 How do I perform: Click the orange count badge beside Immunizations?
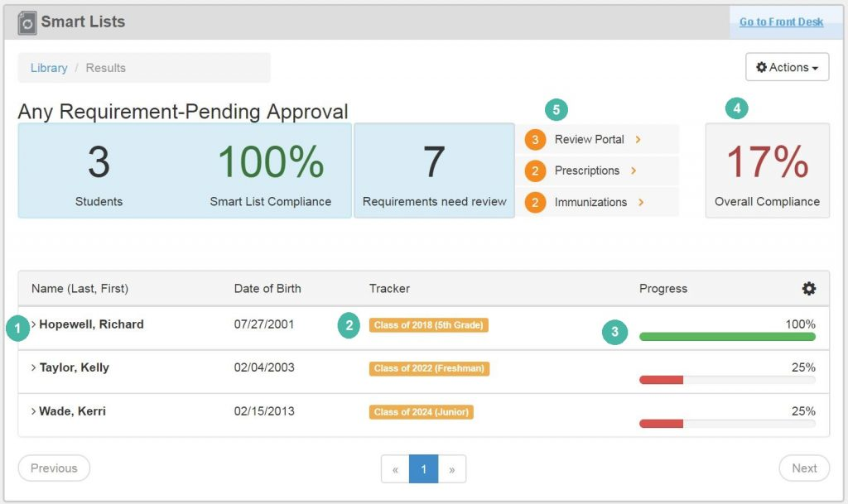tap(535, 203)
